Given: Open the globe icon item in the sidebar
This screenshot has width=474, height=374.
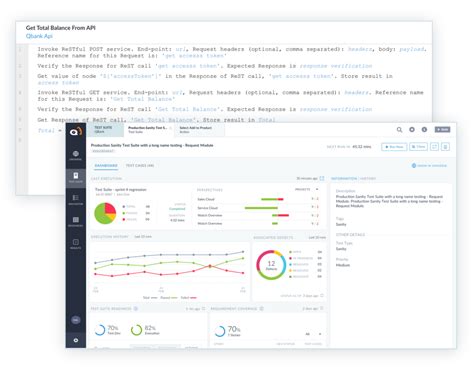Looking at the screenshot, I should pos(76,154).
